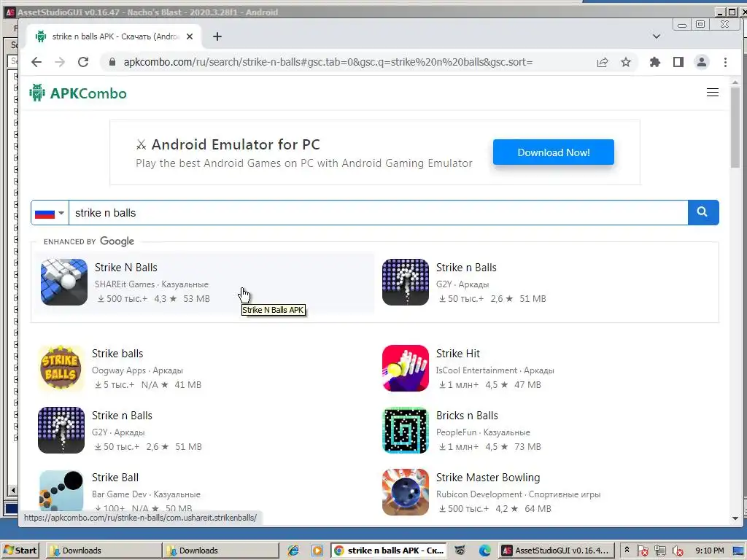747x560 pixels.
Task: Open the Russian flag language dropdown
Action: pos(50,213)
